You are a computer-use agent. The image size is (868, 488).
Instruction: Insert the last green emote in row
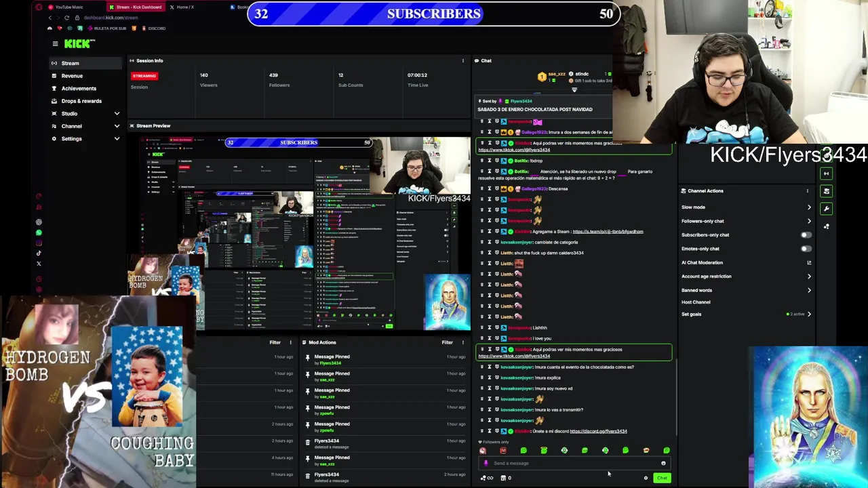667,451
